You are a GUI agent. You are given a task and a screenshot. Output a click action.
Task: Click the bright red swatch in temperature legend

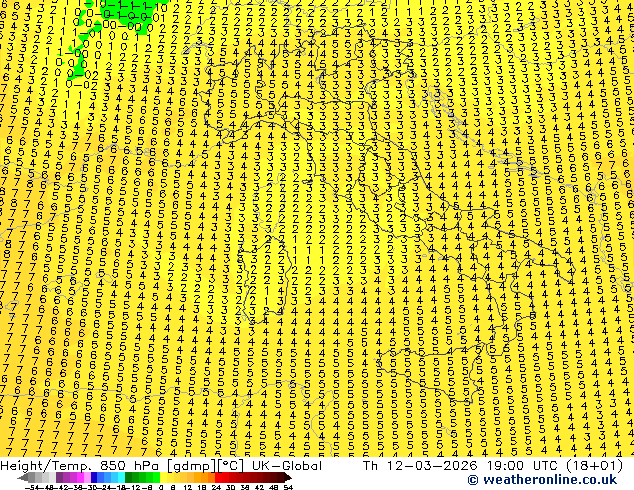coord(218,477)
